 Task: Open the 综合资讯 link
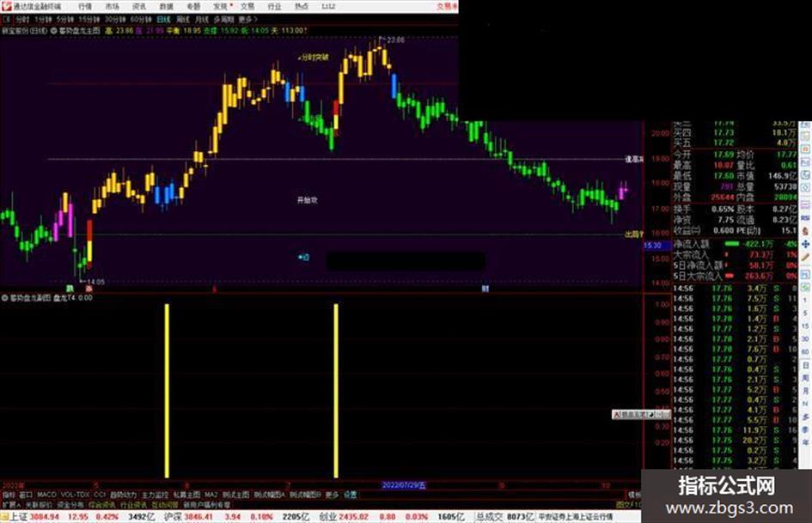(102, 504)
